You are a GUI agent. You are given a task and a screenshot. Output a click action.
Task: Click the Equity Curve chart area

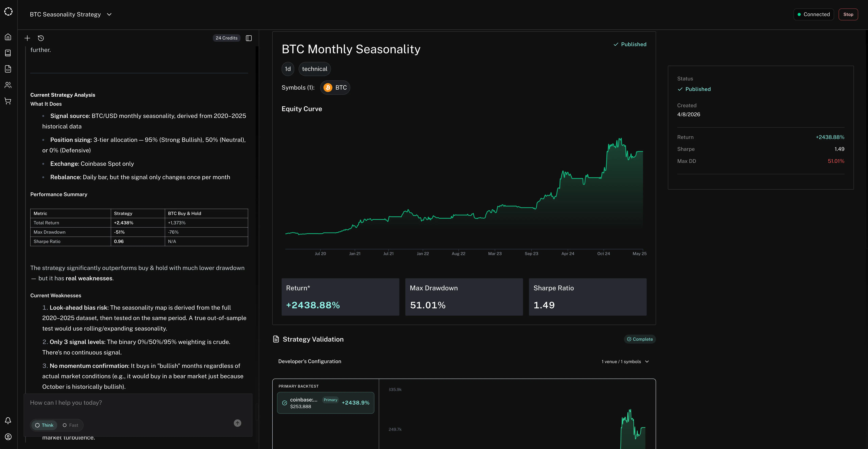[x=464, y=189]
